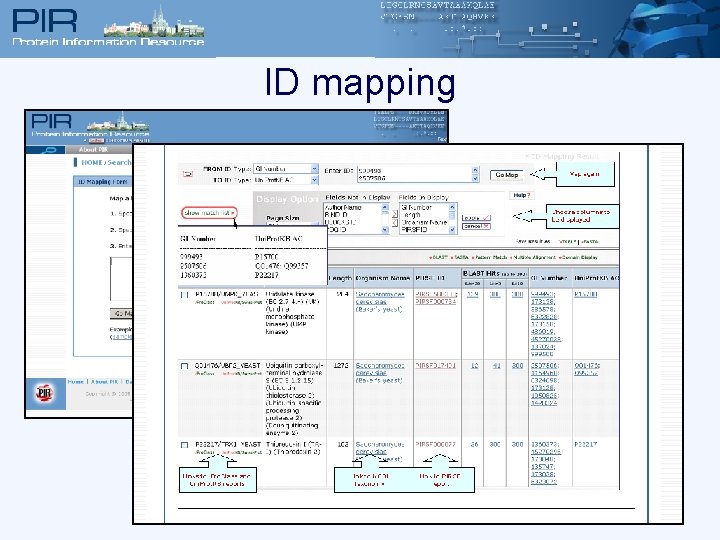
Task: Click the small icon left of FROM ID Type
Action: click(x=187, y=174)
